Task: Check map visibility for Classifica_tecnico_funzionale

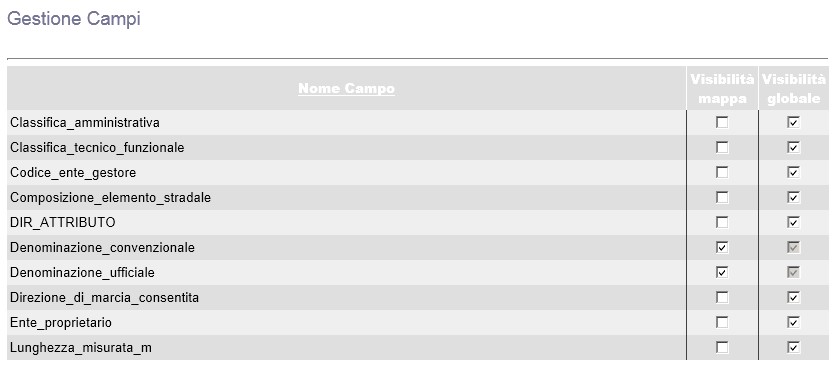Action: (x=722, y=147)
